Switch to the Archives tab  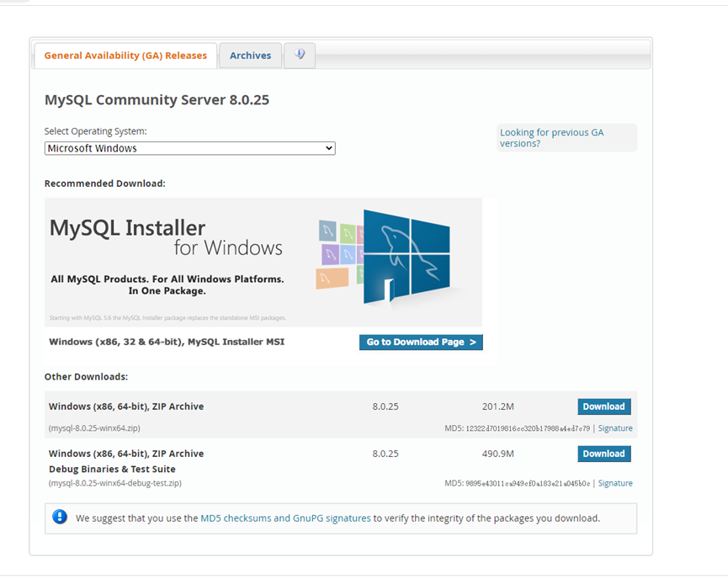(250, 56)
